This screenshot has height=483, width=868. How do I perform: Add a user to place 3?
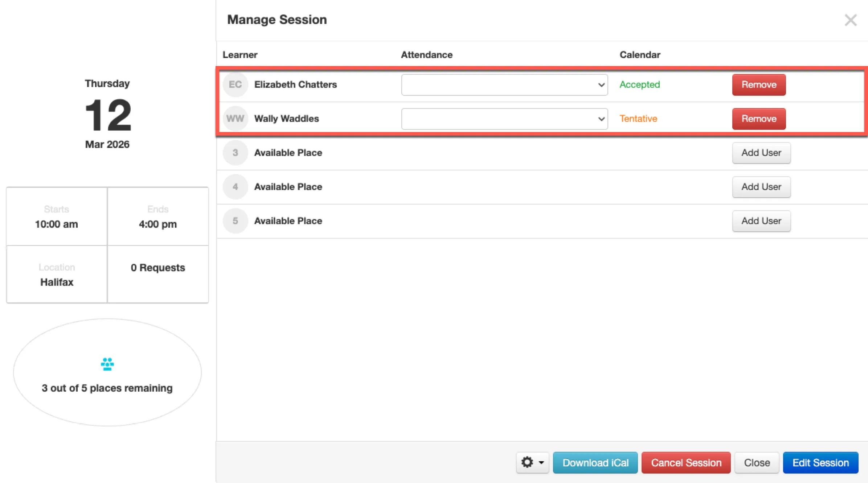tap(761, 153)
